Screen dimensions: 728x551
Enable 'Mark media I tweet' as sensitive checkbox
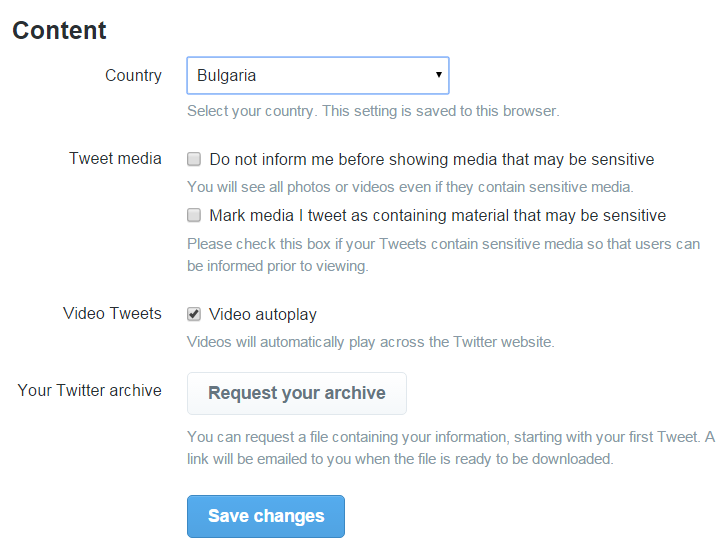point(194,215)
